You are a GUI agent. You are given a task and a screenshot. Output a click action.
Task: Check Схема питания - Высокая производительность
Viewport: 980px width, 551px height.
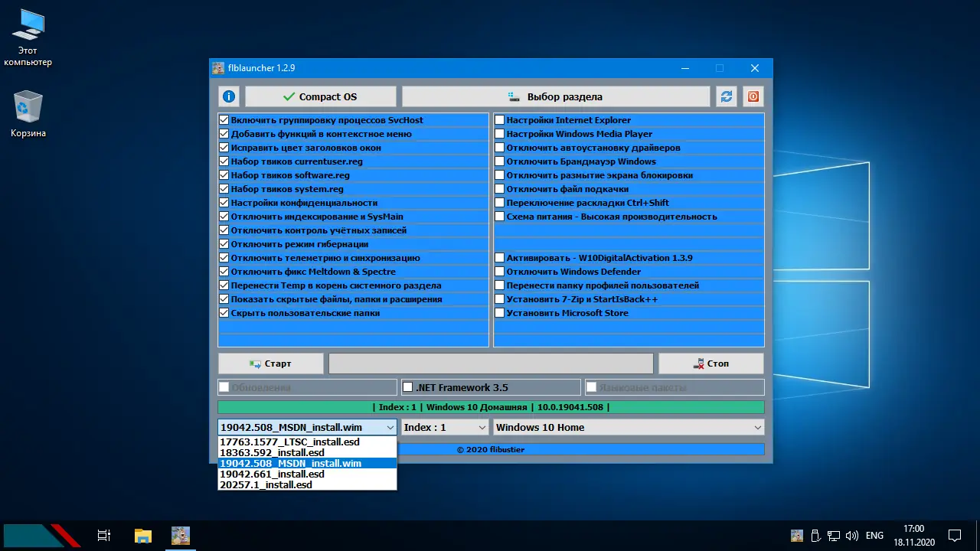500,217
